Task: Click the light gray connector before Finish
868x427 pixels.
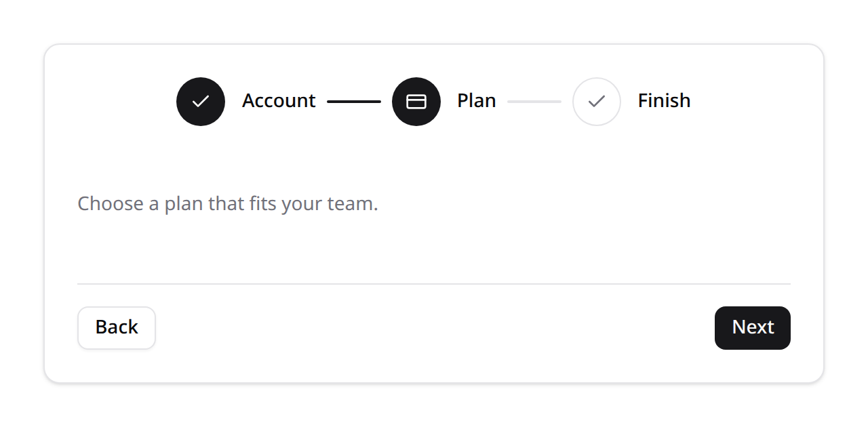Action: (x=534, y=102)
